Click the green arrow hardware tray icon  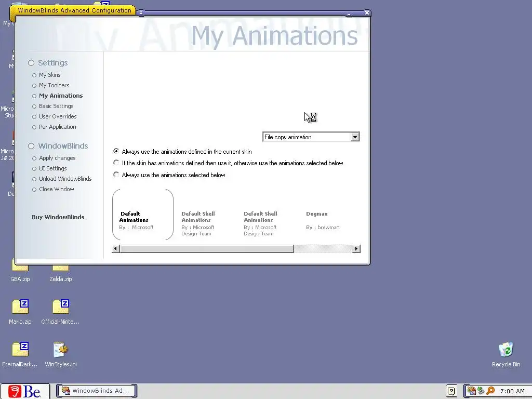[x=481, y=391]
